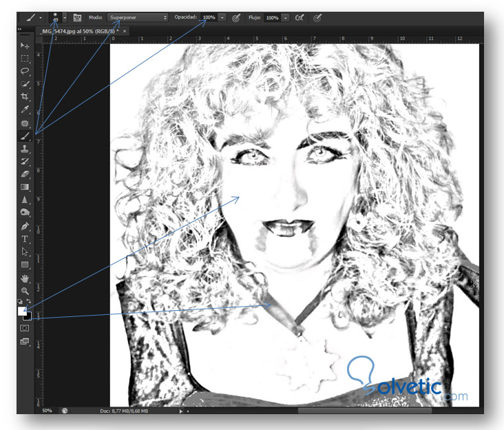
Task: Close the _MG_5474.jpg document tab
Action: click(x=125, y=31)
